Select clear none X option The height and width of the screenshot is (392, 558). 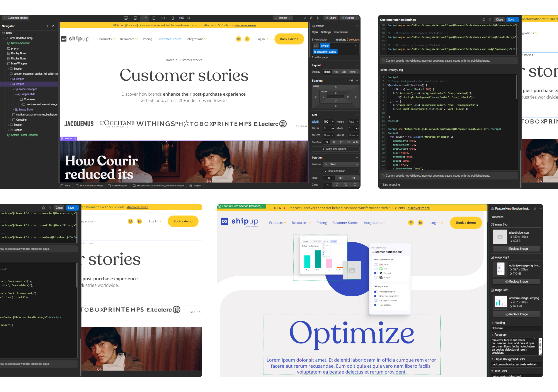pos(327,185)
